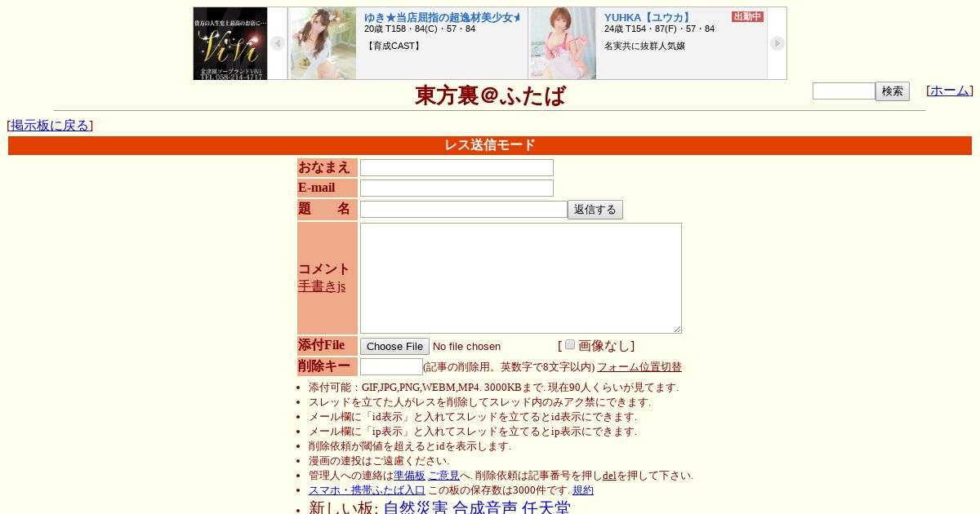Open the ViVi banner logo image

click(230, 43)
